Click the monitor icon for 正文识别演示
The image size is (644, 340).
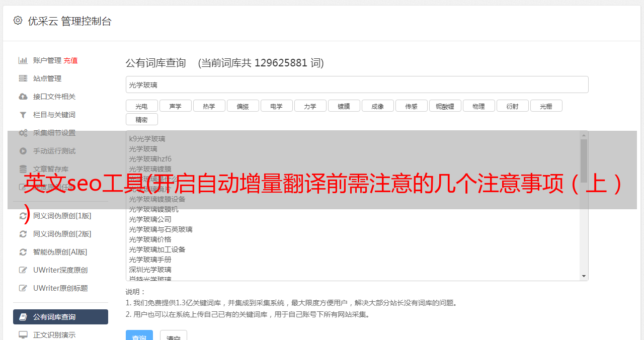(23, 334)
